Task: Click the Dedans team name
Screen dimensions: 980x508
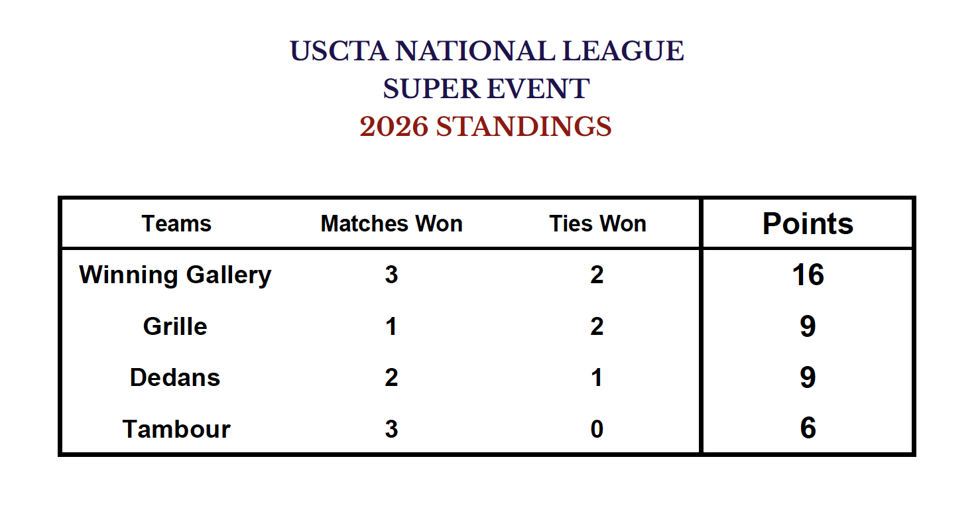Action: coord(175,377)
